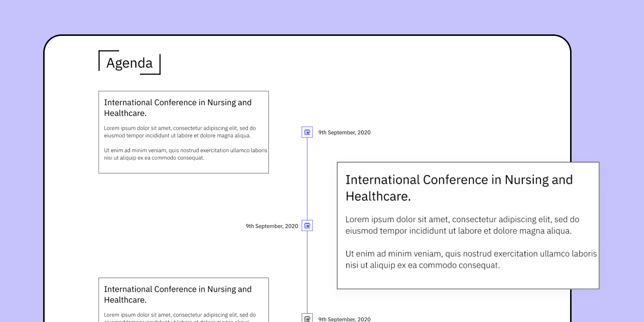Click the date label beside the bottom calendar icon
Viewport: 644px width, 322px height.
344,319
